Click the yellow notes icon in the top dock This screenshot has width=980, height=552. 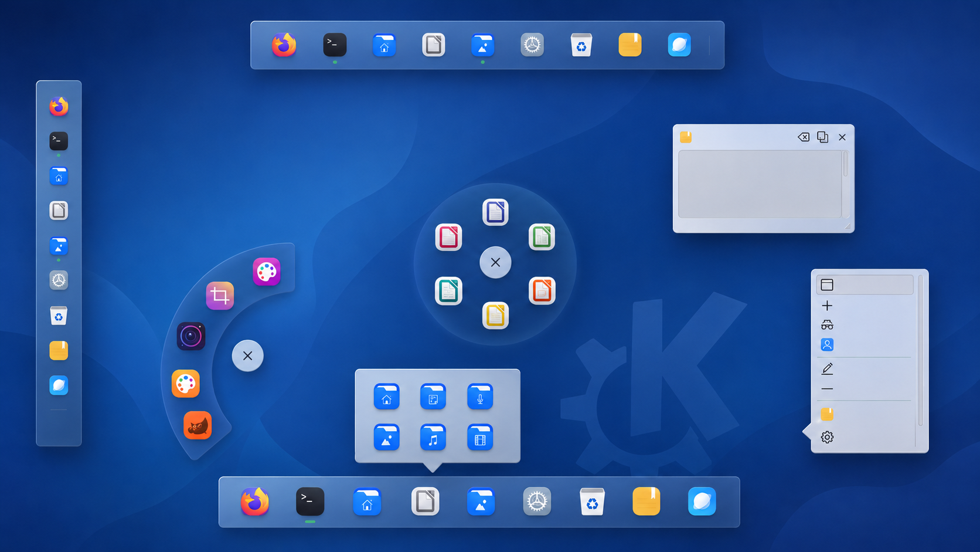630,45
